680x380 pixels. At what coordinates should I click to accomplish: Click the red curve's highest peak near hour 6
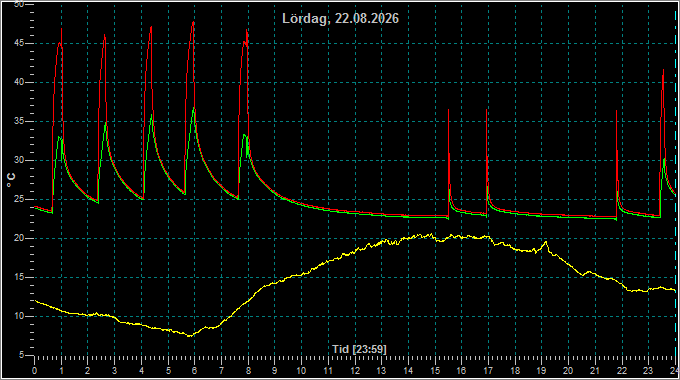tap(193, 22)
